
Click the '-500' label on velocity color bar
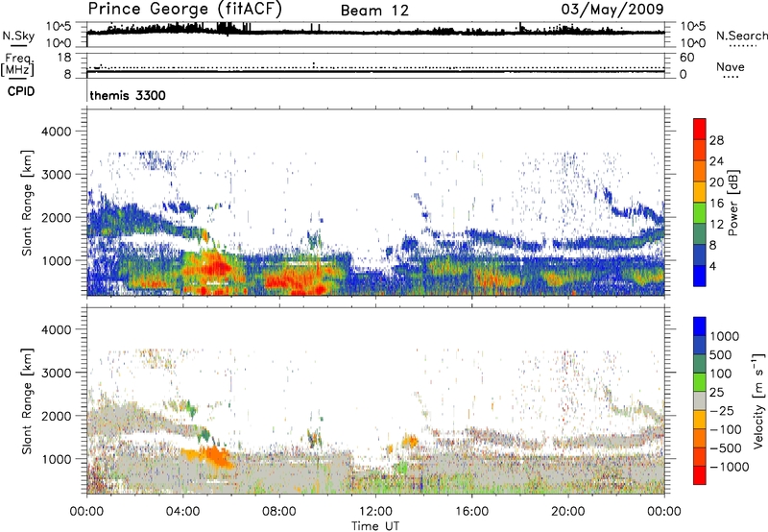725,448
